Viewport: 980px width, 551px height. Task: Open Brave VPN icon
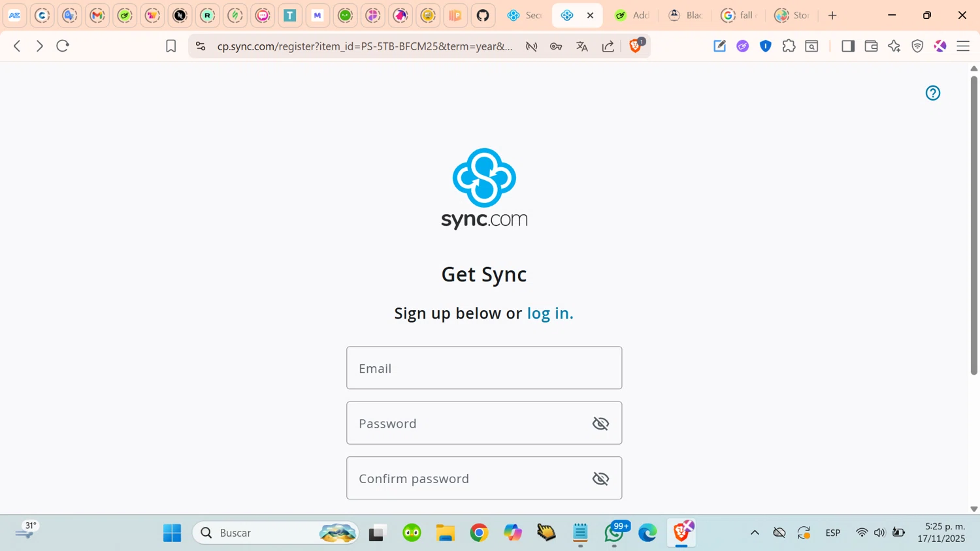pyautogui.click(x=917, y=46)
